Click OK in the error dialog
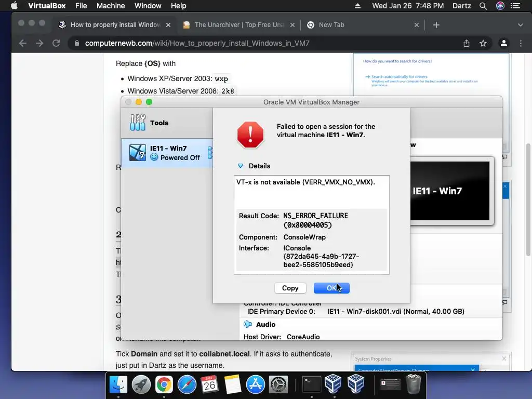 331,288
